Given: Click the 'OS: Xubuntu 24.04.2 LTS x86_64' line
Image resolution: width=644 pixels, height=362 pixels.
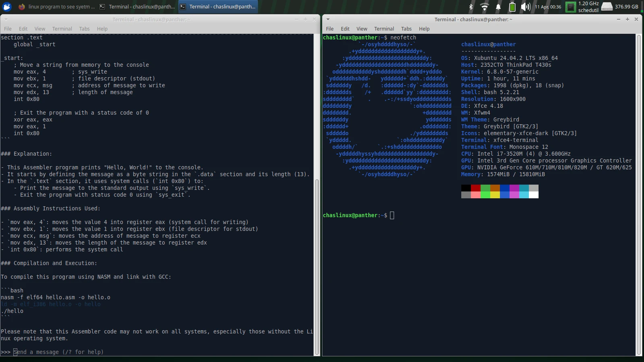Looking at the screenshot, I should click(x=510, y=58).
